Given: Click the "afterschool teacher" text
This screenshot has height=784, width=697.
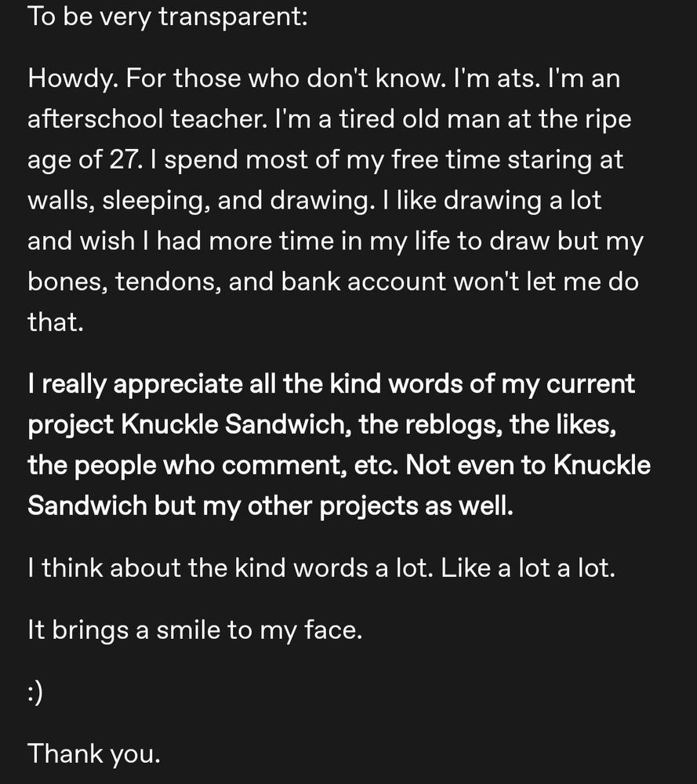Looking at the screenshot, I should click(x=147, y=119).
